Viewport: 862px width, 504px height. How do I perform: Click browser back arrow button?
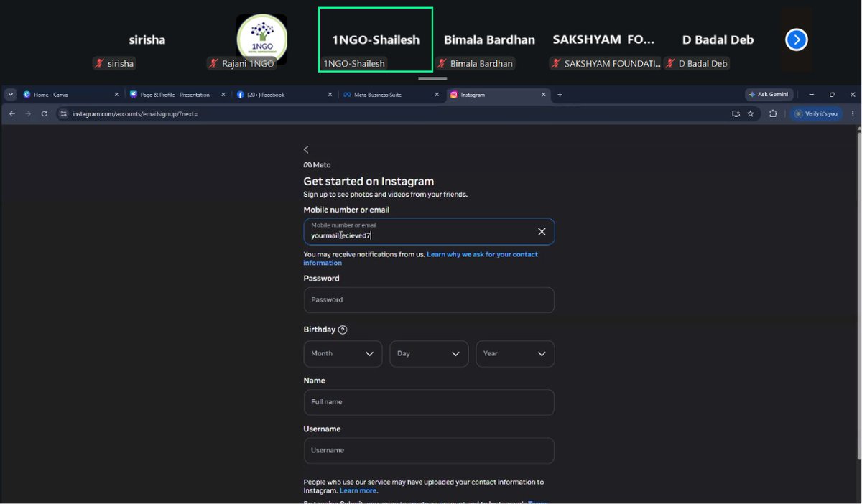point(11,113)
